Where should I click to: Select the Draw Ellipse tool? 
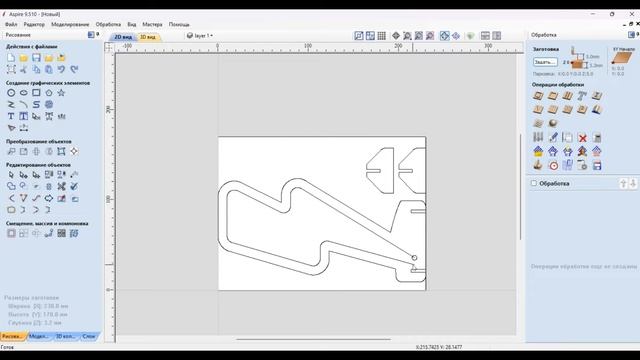pos(24,93)
